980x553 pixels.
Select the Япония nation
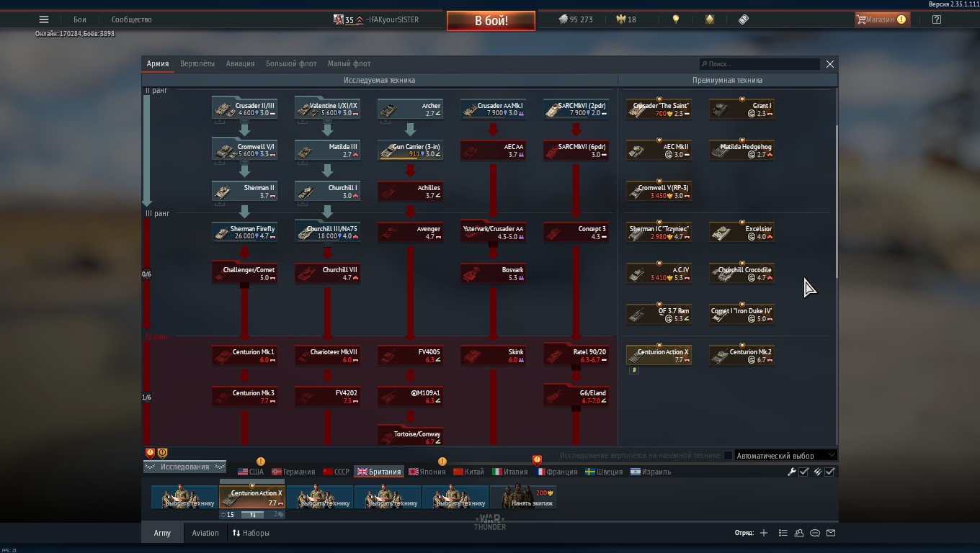tap(427, 472)
